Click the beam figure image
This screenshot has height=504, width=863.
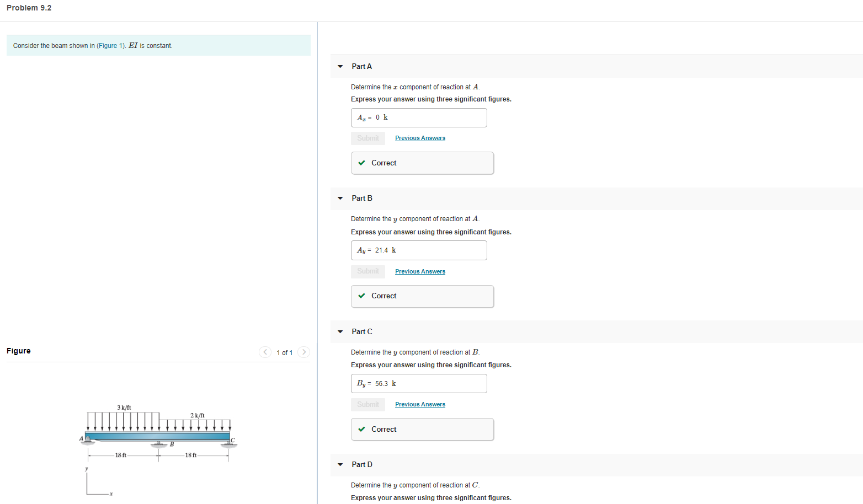[x=158, y=449]
